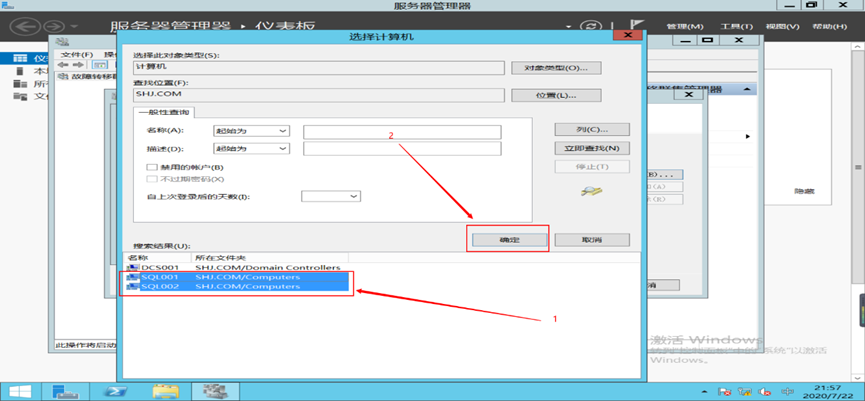Select the file services icon in the sidebar
865x401 pixels.
click(x=20, y=97)
